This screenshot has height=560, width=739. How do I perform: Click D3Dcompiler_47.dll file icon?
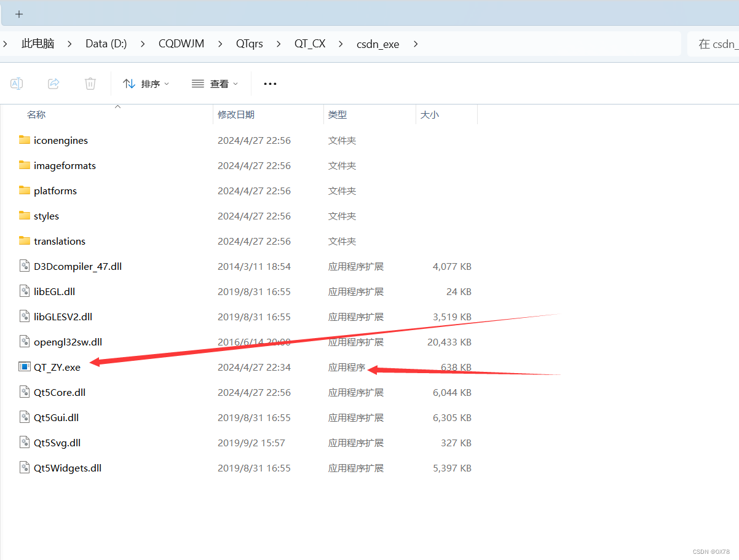[25, 266]
